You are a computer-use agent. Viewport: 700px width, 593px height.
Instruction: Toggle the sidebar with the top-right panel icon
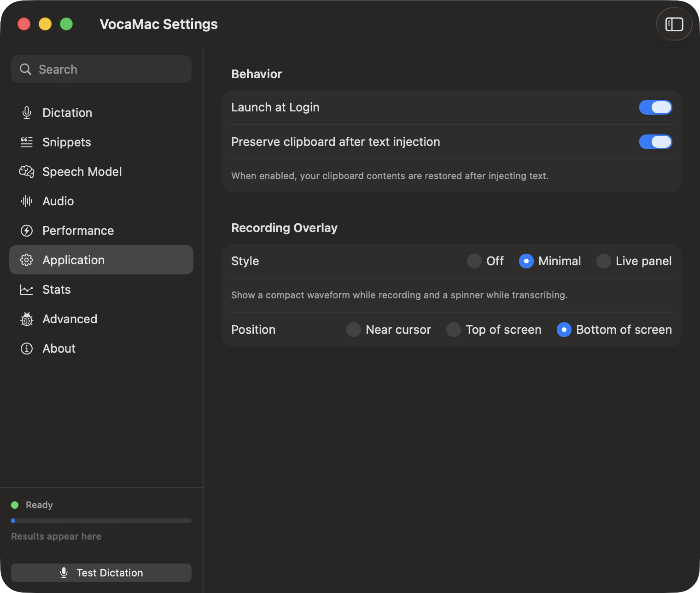[674, 24]
